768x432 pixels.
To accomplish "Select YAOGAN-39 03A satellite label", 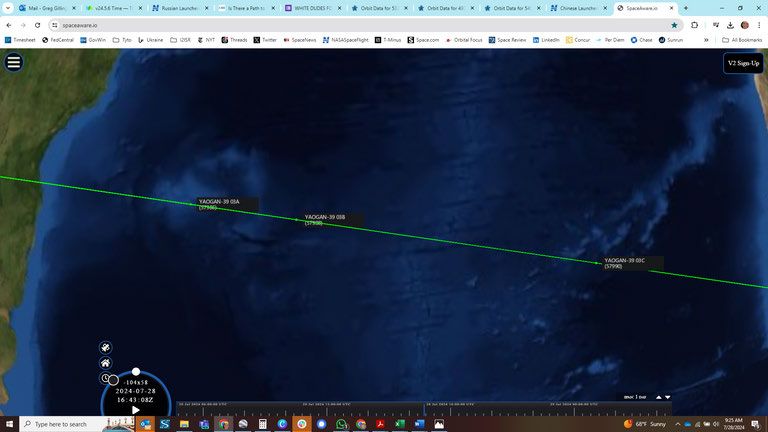I will click(x=227, y=204).
